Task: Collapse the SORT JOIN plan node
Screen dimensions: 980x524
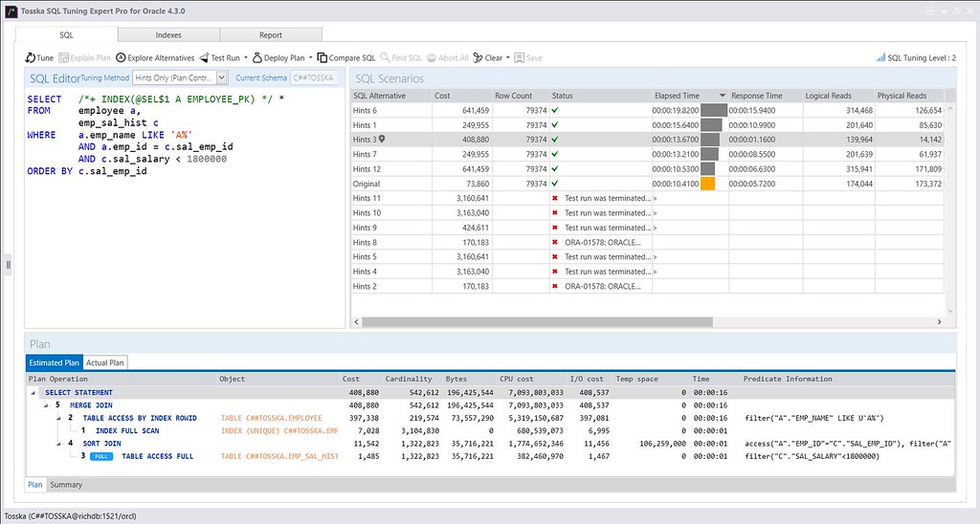Action: point(57,444)
